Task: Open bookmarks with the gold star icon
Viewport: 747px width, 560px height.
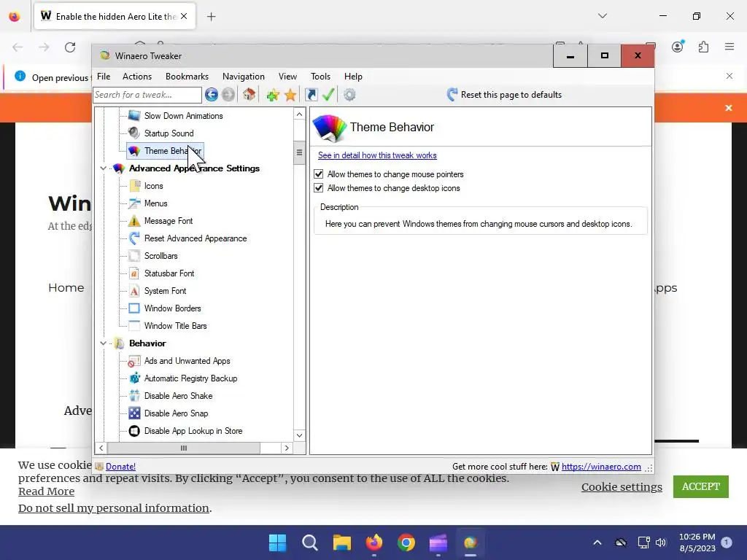Action: pos(290,96)
